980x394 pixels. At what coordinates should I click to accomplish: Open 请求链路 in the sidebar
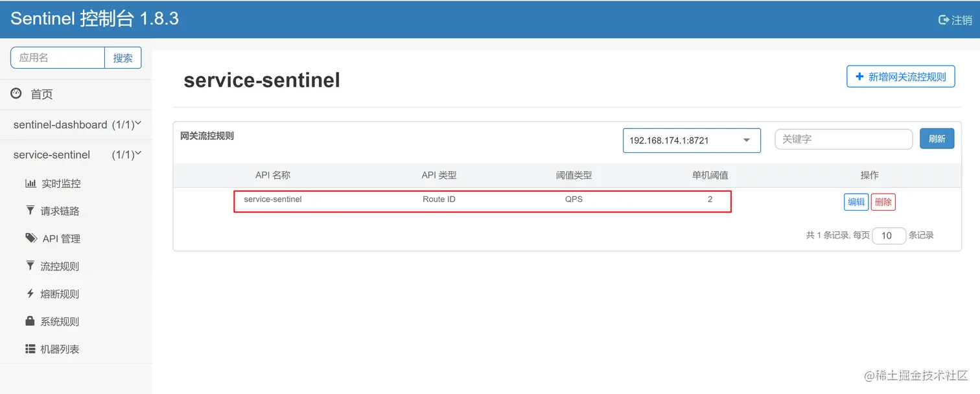[x=60, y=211]
